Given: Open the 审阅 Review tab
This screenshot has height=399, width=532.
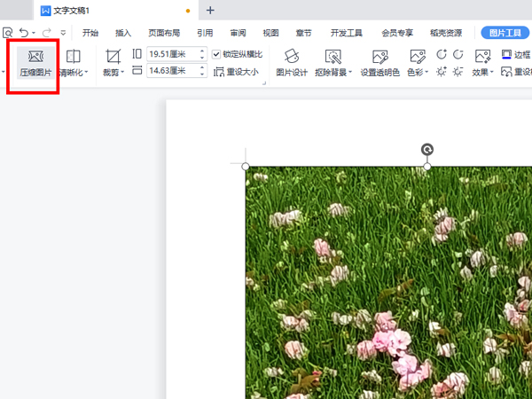Looking at the screenshot, I should coord(238,33).
